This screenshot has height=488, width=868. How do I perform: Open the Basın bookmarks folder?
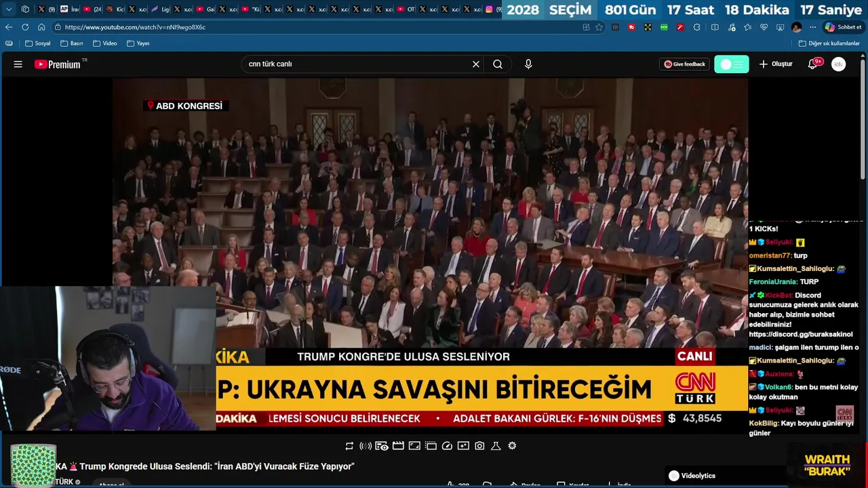tap(72, 43)
